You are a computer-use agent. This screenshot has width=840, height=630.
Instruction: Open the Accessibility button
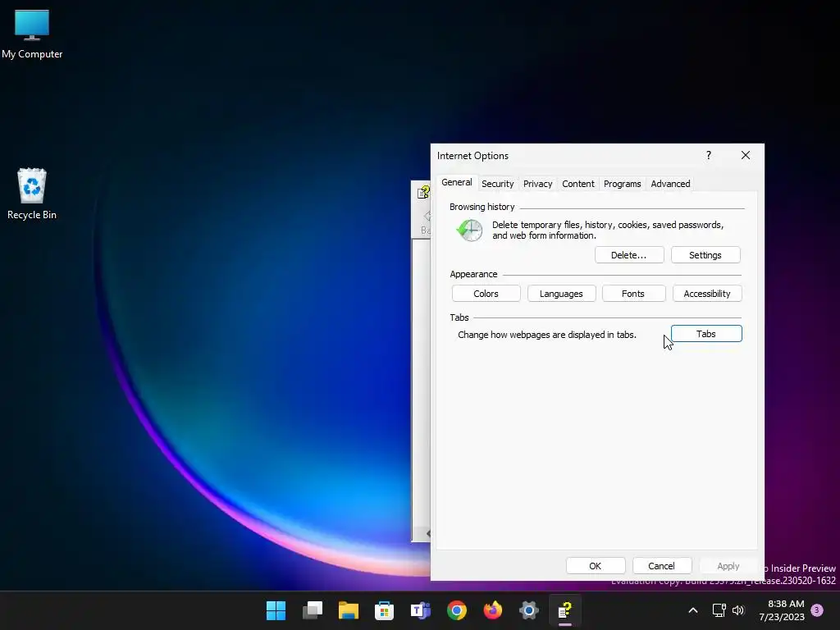tap(706, 294)
